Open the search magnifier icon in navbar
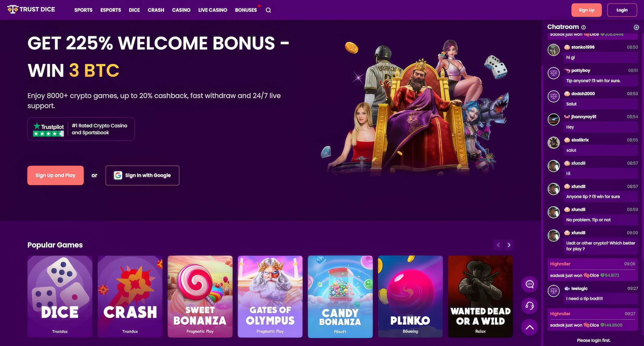Image resolution: width=644 pixels, height=346 pixels. (268, 10)
